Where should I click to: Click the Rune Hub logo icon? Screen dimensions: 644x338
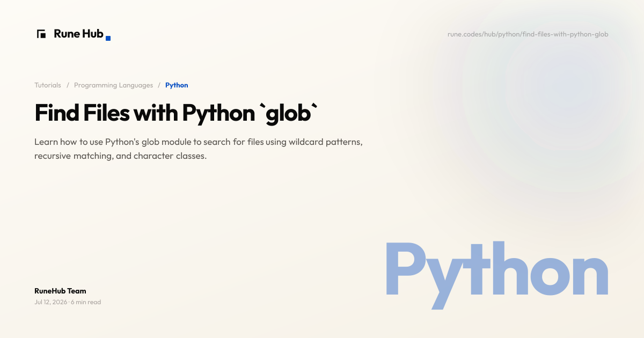[x=41, y=34]
